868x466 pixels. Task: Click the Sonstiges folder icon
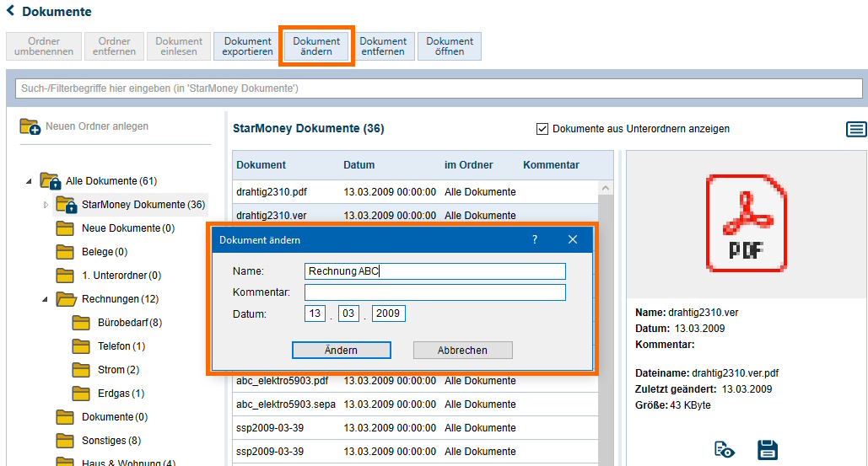(65, 441)
